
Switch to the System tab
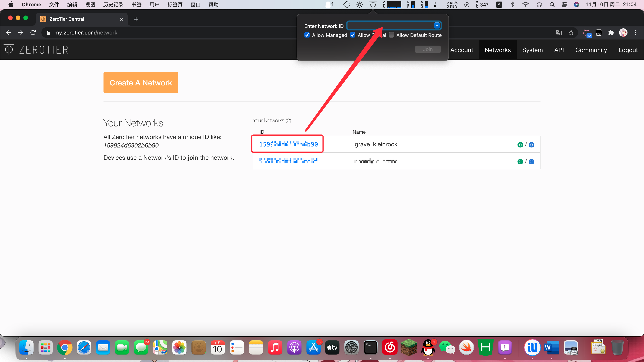click(x=532, y=50)
